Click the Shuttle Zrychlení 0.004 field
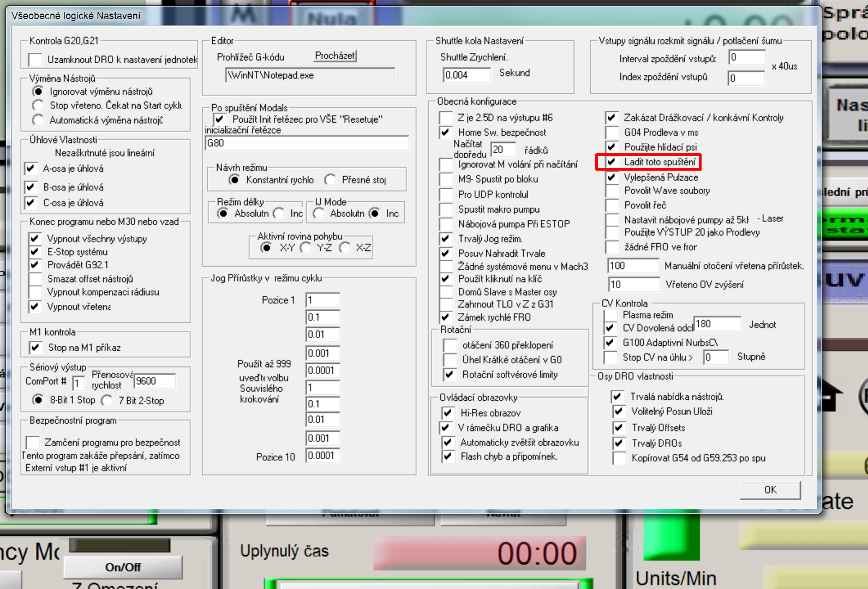 click(x=466, y=75)
